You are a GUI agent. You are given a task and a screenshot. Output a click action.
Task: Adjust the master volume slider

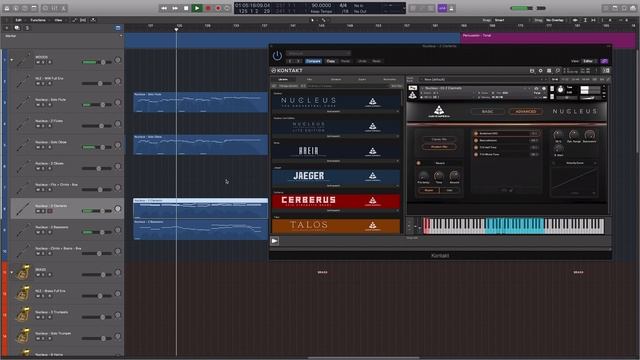[528, 8]
